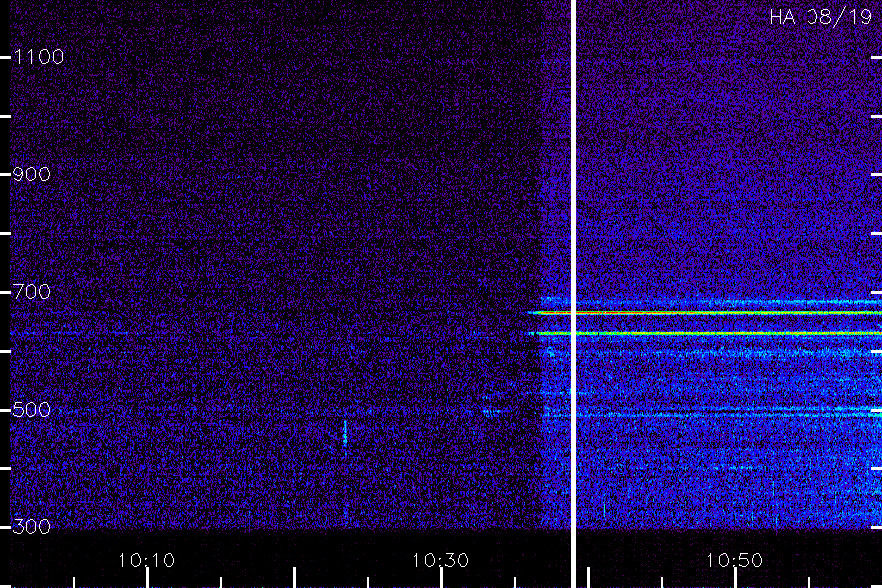Click the 300 frequency axis label
Viewport: 882px width, 588px height.
point(31,527)
